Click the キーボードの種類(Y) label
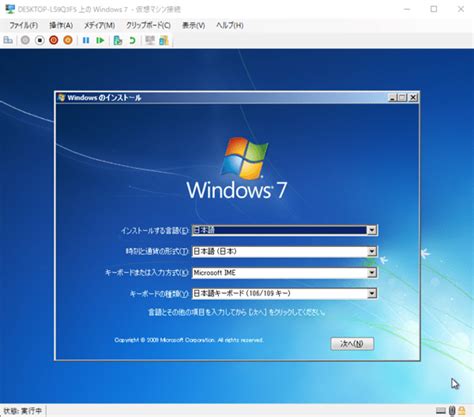This screenshot has height=417, width=474. click(159, 294)
